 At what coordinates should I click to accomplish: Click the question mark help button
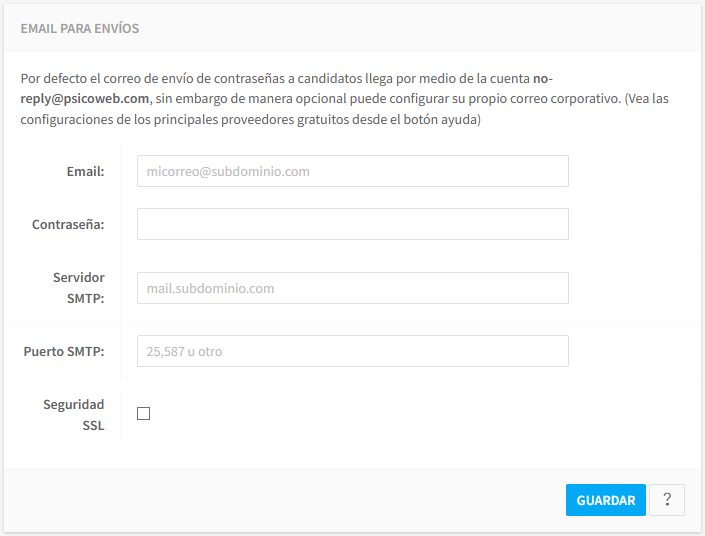tap(666, 500)
